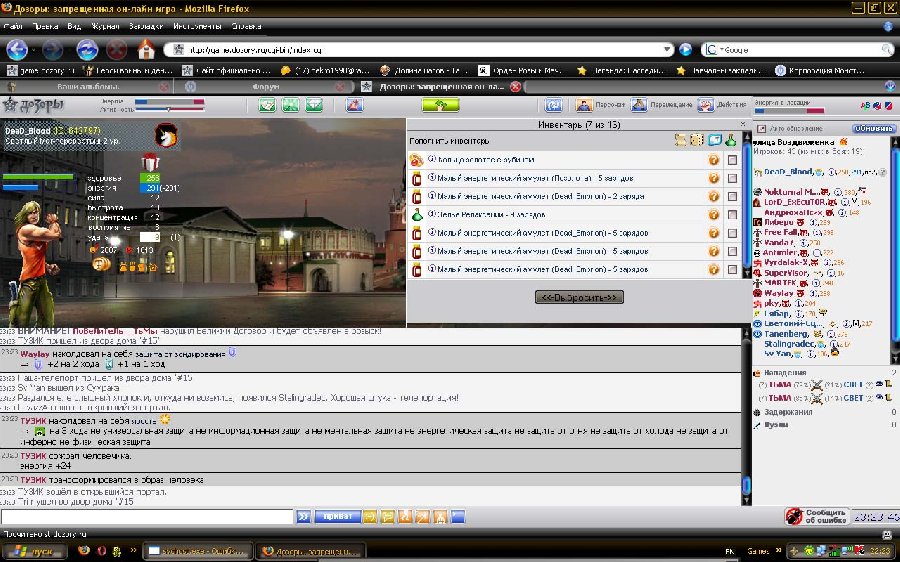Click the Выбросить button
Viewport: 900px width, 562px height.
point(579,297)
